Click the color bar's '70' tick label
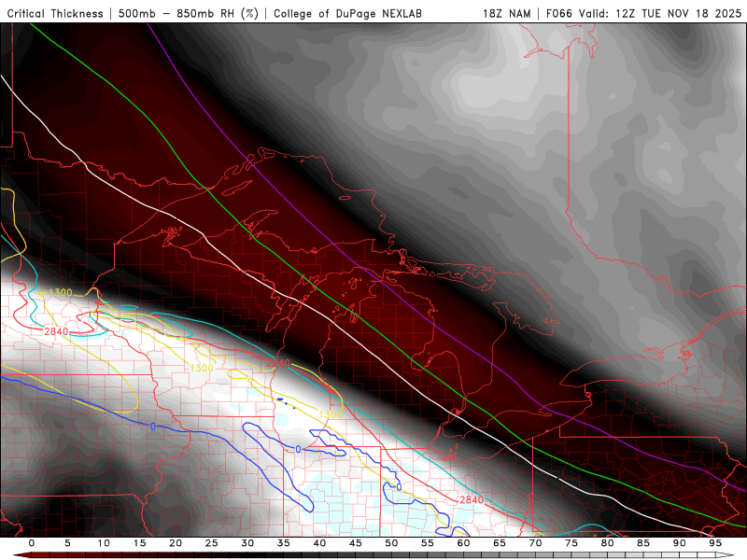The height and width of the screenshot is (560, 747). click(x=535, y=543)
